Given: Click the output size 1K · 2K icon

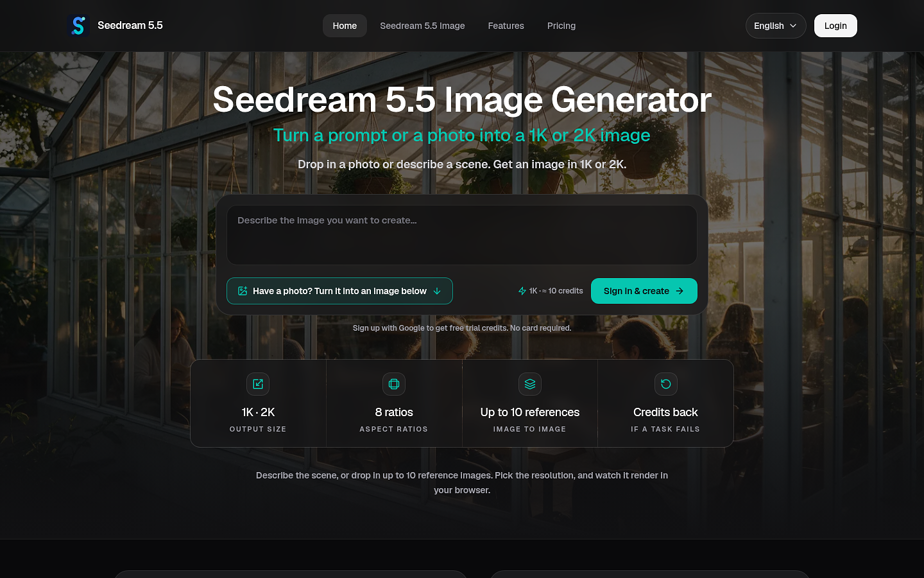Looking at the screenshot, I should [x=258, y=384].
